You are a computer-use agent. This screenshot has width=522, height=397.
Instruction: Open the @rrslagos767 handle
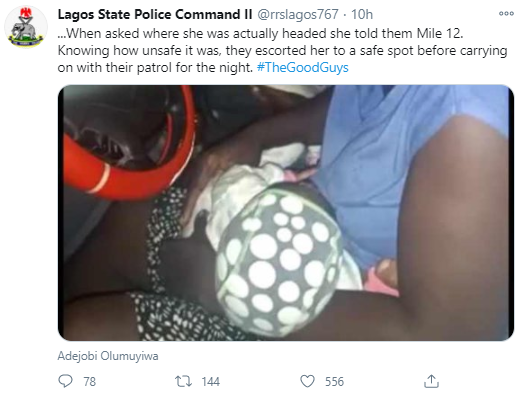[x=298, y=14]
